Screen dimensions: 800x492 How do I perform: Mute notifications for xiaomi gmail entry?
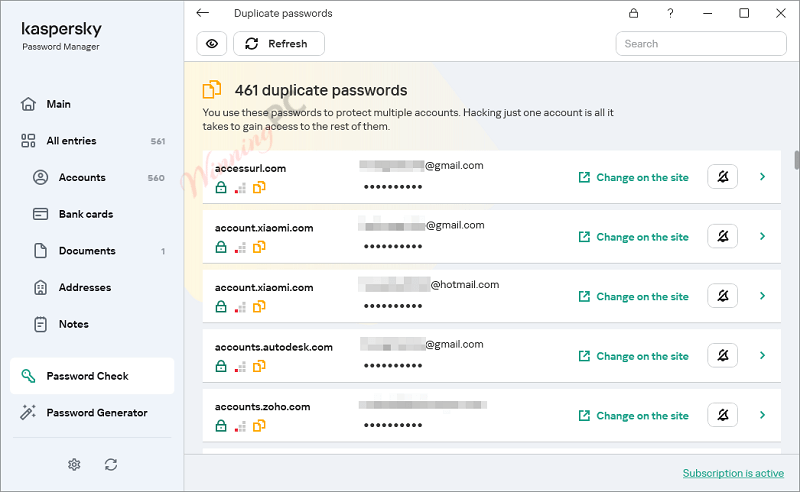[722, 236]
